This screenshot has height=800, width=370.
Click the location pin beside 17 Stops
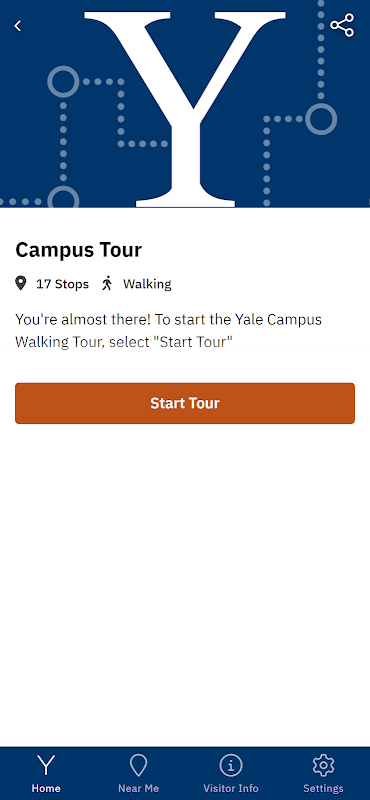point(20,283)
